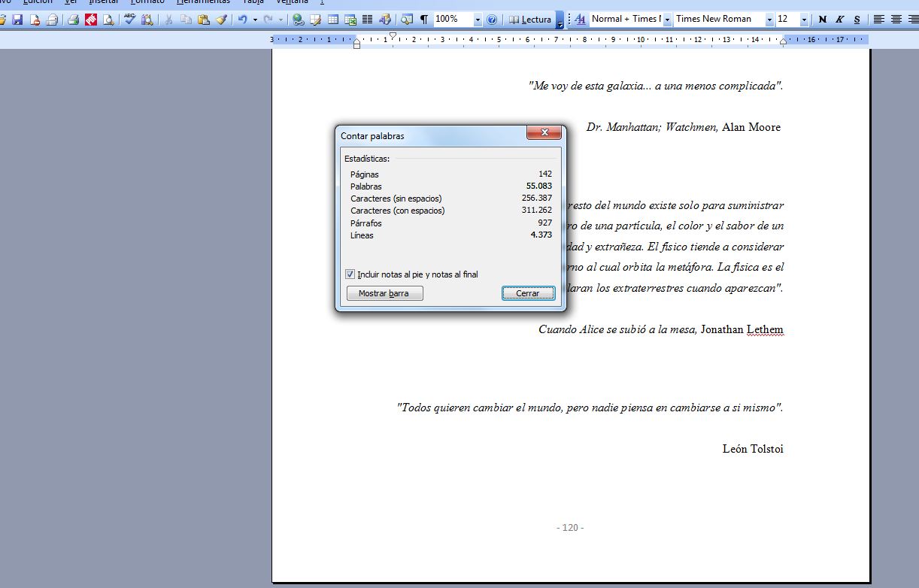Click the Undo arrow icon
This screenshot has width=919, height=588.
point(242,20)
